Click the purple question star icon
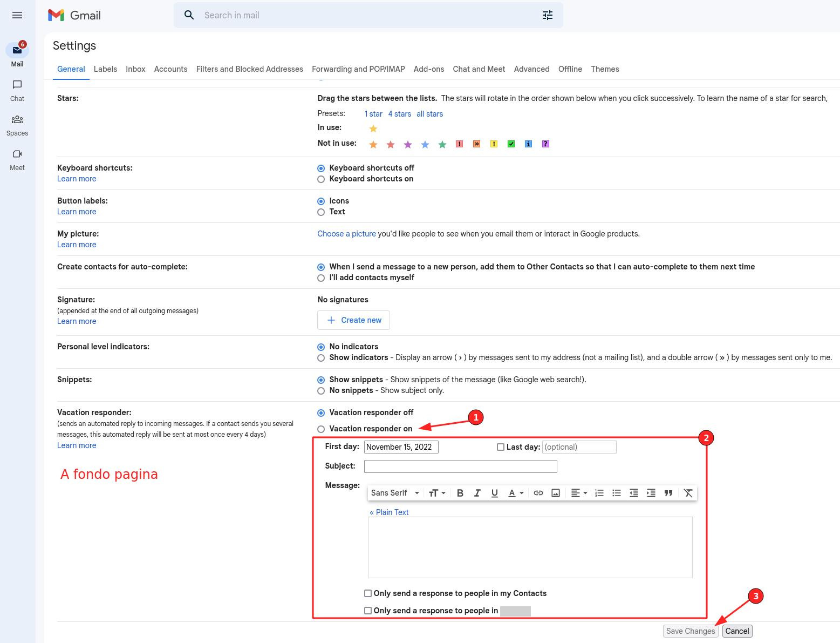 pos(545,144)
